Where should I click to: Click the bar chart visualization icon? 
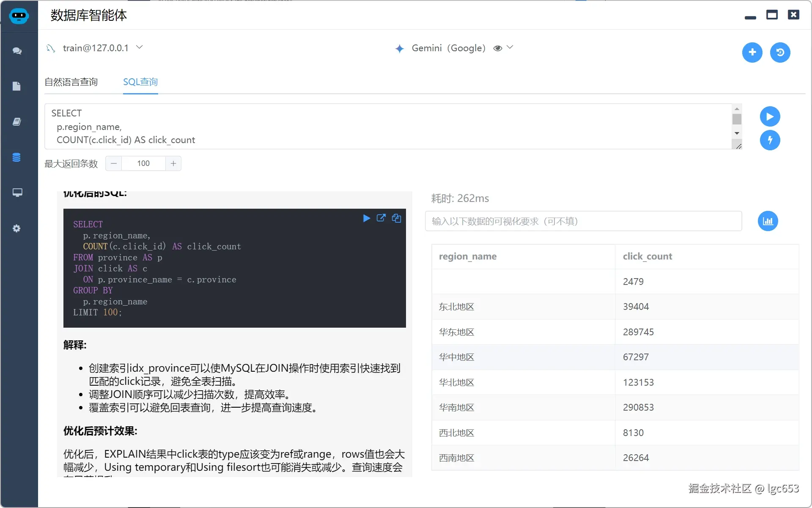pyautogui.click(x=768, y=221)
